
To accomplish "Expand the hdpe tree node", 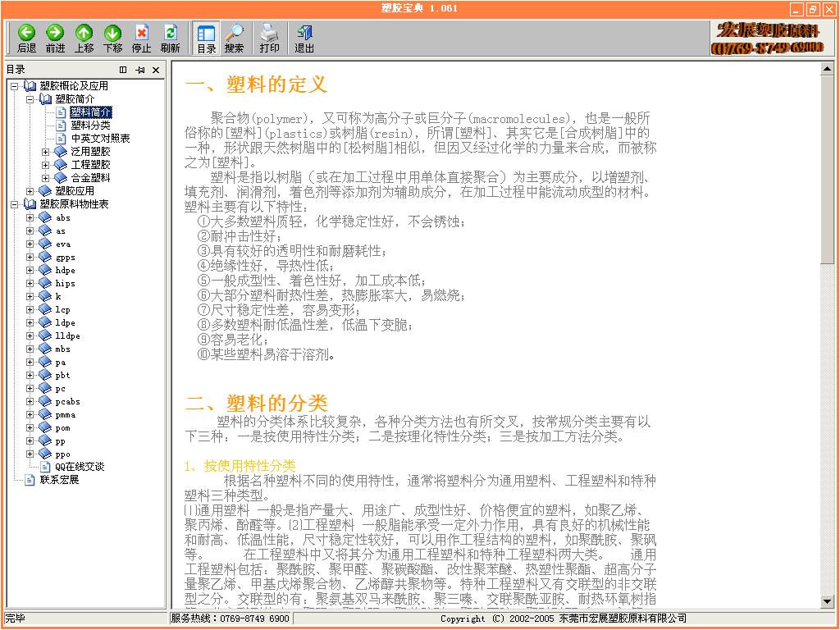I will pos(30,270).
